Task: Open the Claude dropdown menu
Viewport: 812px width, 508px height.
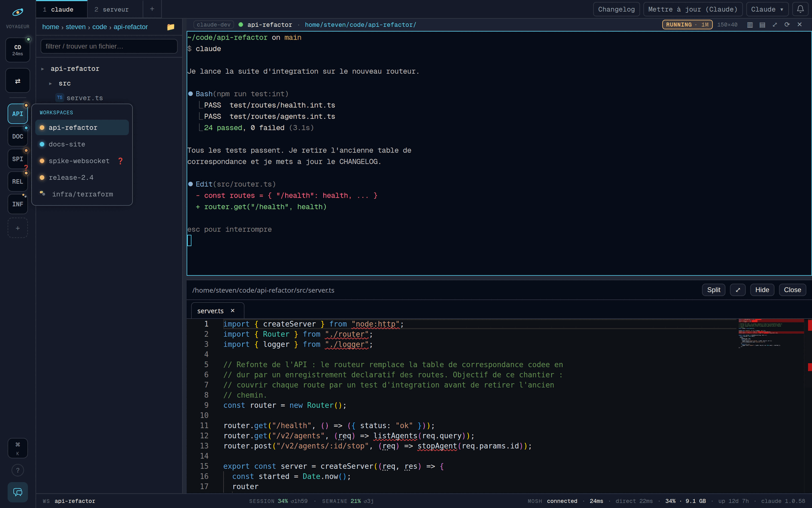Action: click(x=767, y=9)
